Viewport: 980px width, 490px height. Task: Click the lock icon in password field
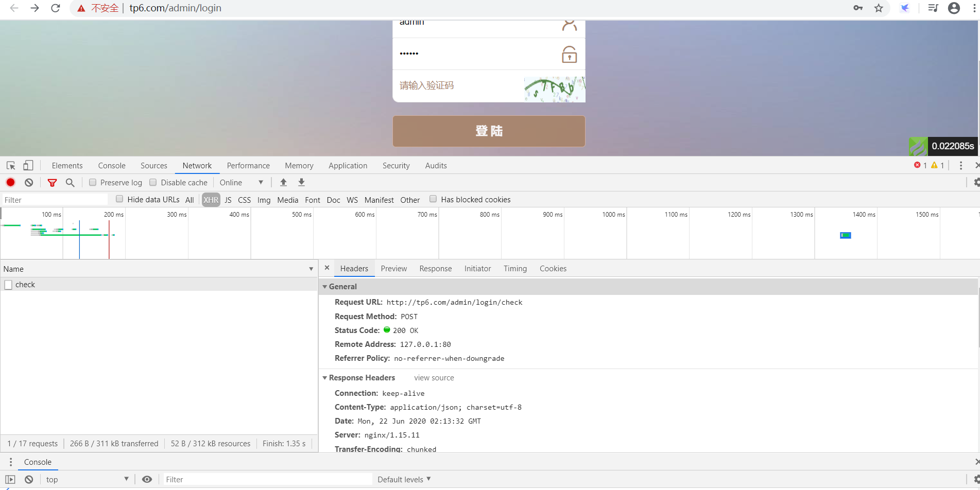point(569,54)
